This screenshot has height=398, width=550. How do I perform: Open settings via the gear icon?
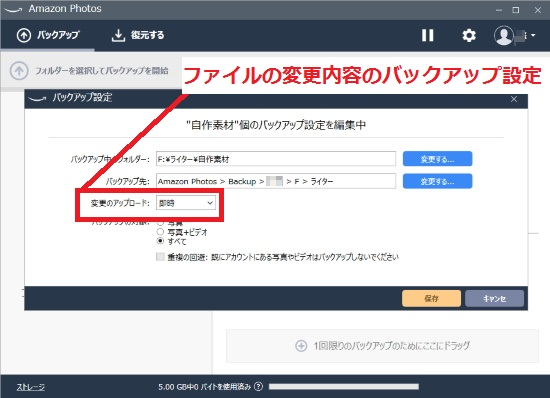pos(469,35)
